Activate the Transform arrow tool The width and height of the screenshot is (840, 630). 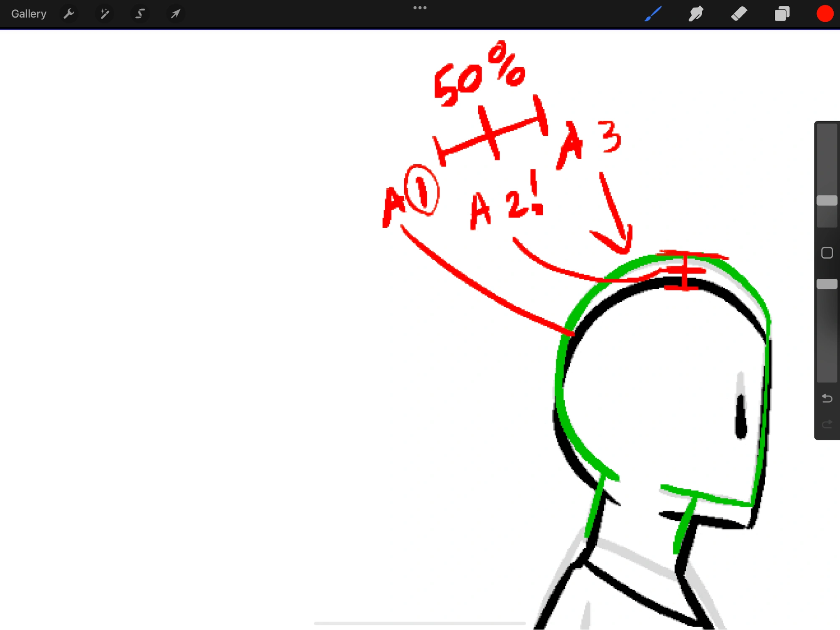[175, 14]
